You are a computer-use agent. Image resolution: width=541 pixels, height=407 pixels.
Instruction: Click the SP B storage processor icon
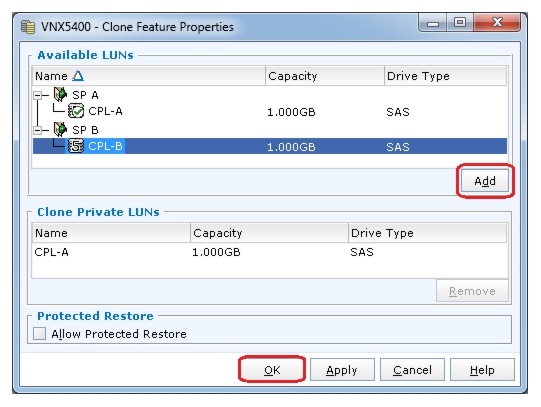pyautogui.click(x=60, y=129)
